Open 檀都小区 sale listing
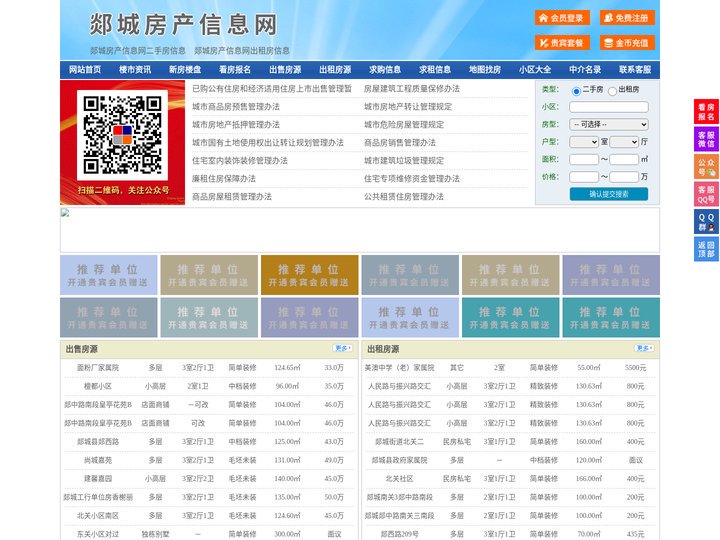The width and height of the screenshot is (720, 540). point(98,386)
